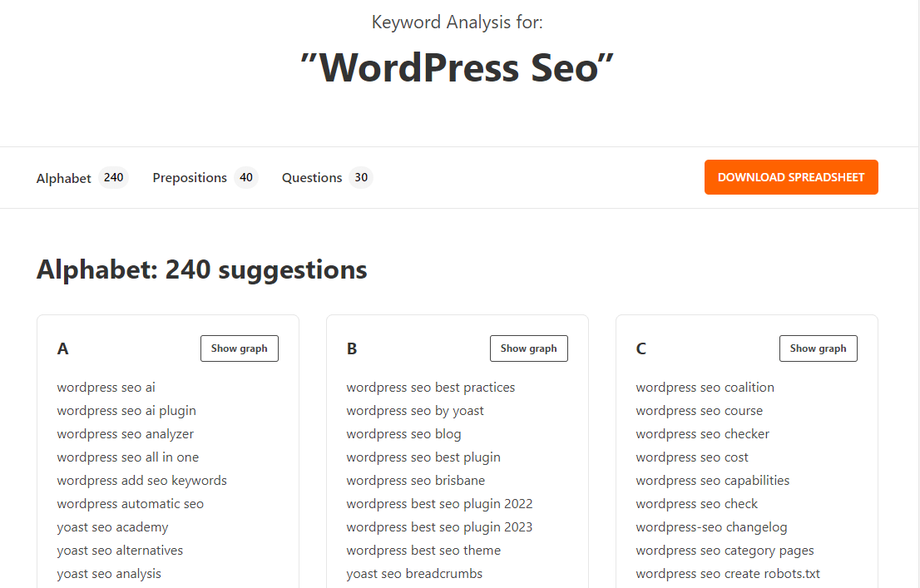Screen dimensions: 920x588
Task: Switch to the Questions tab
Action: (x=312, y=177)
